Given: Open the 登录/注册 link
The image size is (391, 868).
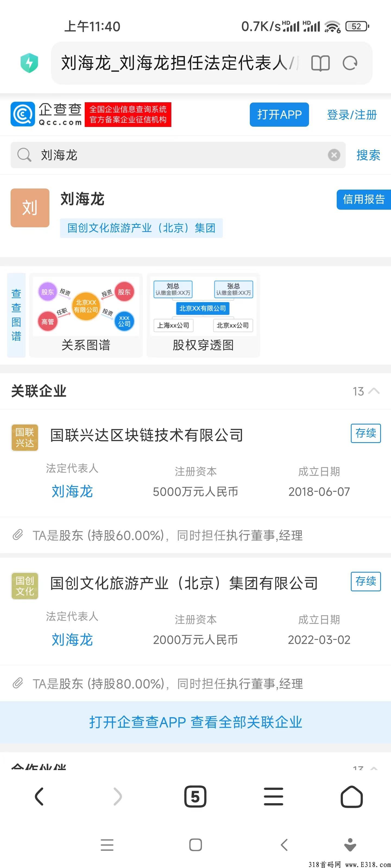Looking at the screenshot, I should click(x=352, y=115).
